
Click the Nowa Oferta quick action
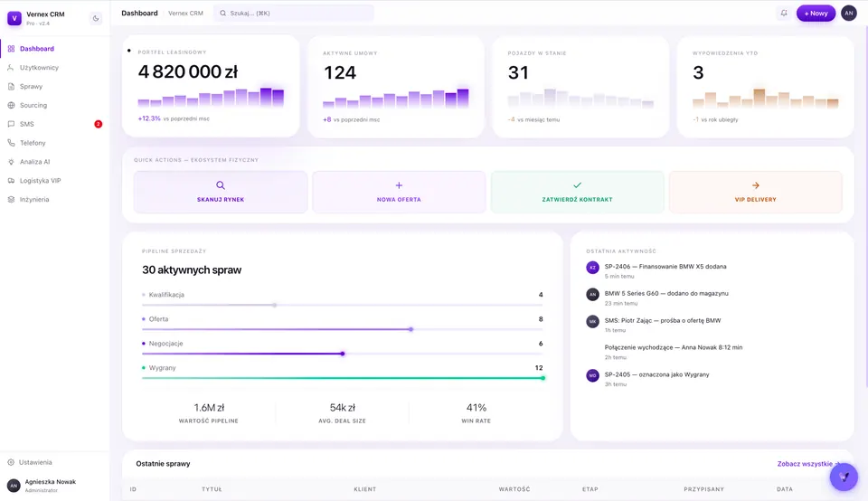399,192
